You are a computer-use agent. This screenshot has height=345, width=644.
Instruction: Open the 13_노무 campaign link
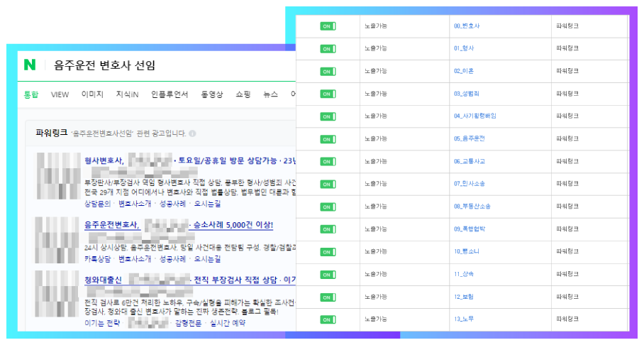464,319
